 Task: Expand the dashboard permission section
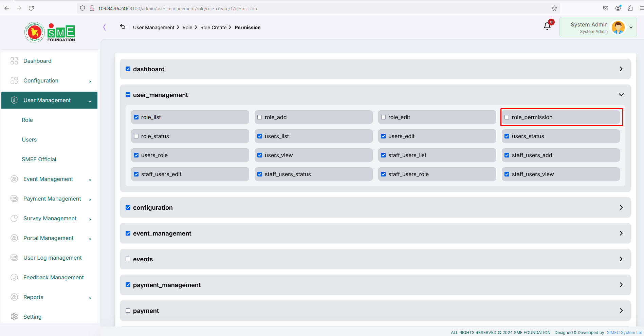[621, 69]
